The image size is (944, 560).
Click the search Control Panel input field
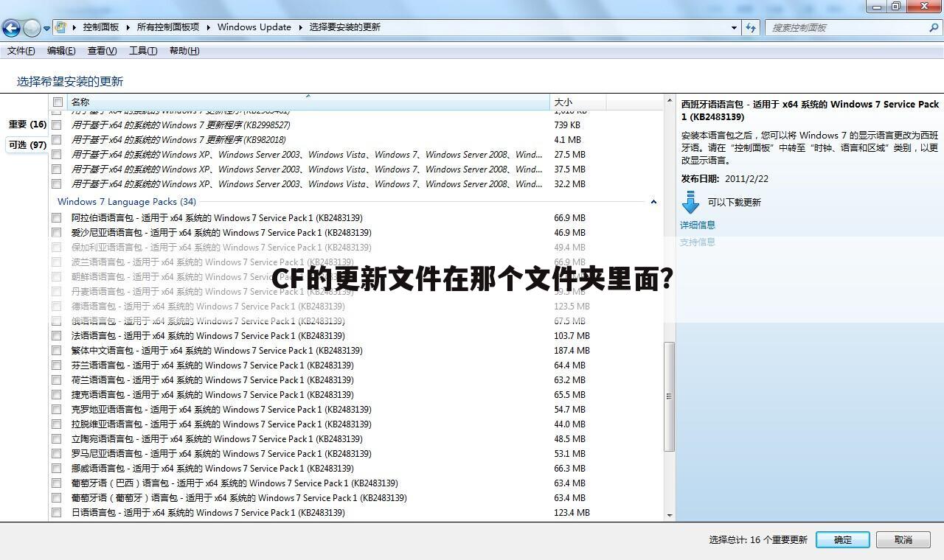pos(848,27)
